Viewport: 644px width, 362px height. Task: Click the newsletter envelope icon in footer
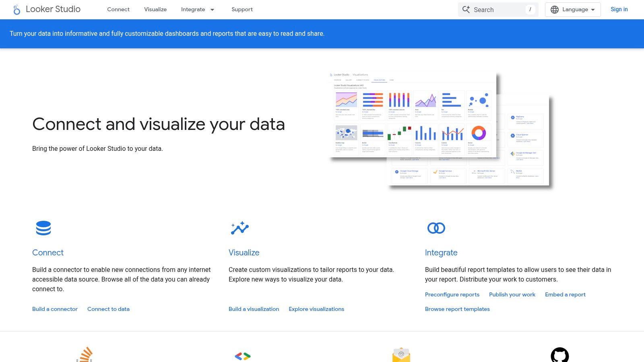pyautogui.click(x=401, y=355)
